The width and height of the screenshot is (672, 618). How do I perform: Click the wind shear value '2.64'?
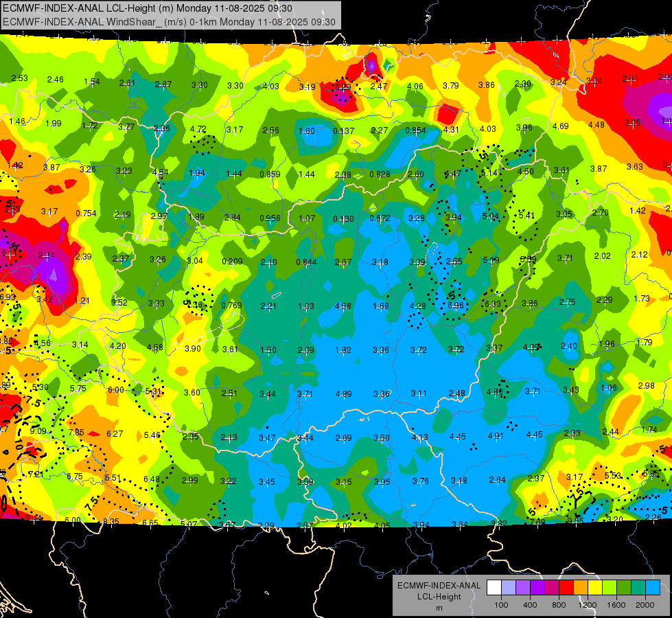coord(498,479)
